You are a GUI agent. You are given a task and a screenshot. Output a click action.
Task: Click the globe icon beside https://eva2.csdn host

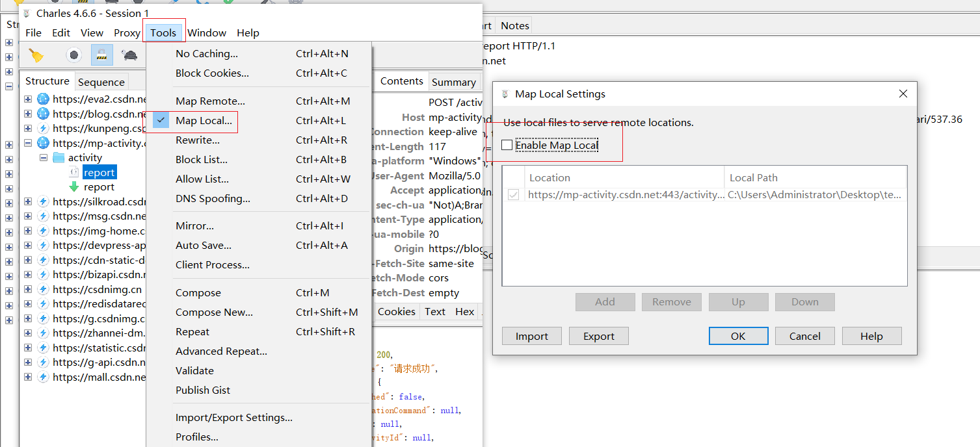point(43,99)
